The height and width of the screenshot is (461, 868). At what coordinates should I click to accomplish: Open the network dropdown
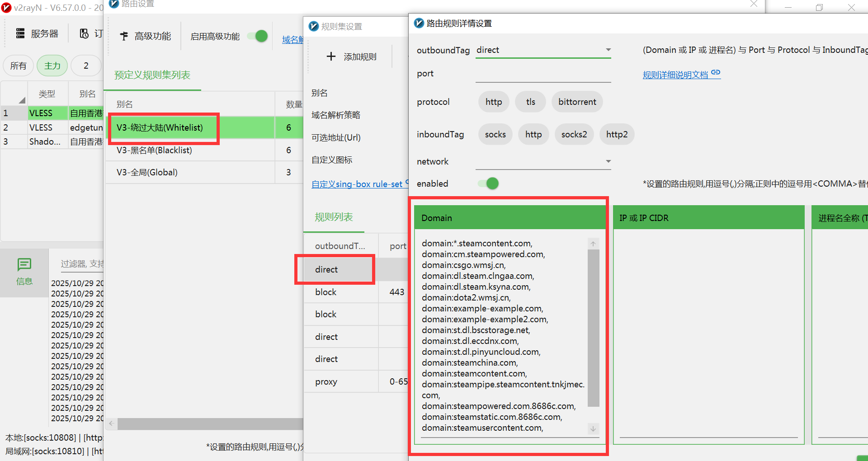click(543, 161)
